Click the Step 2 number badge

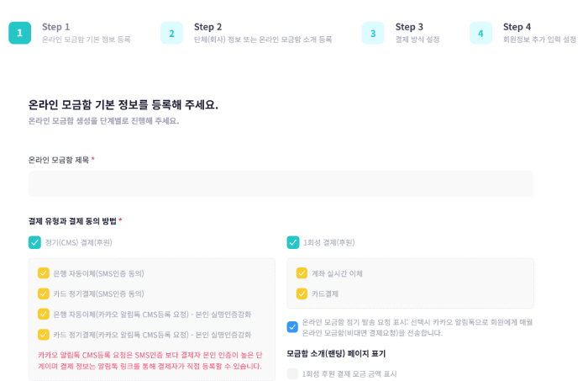pyautogui.click(x=171, y=33)
